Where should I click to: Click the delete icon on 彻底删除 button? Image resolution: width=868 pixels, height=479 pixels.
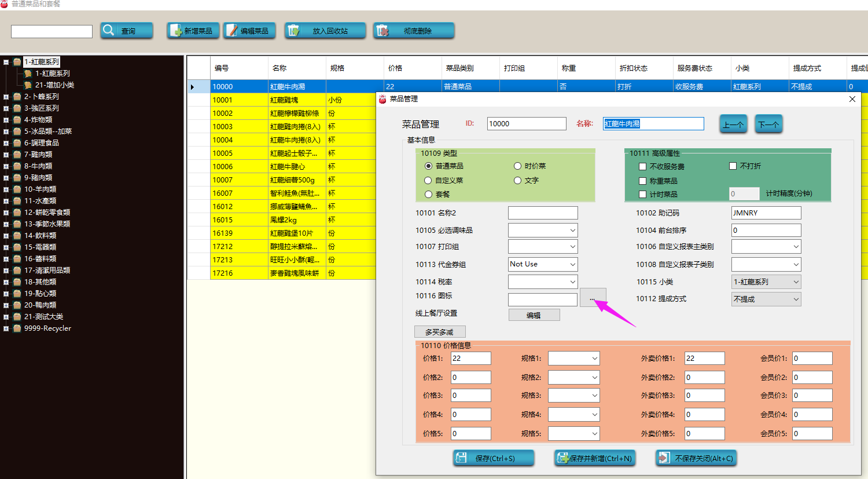[382, 31]
